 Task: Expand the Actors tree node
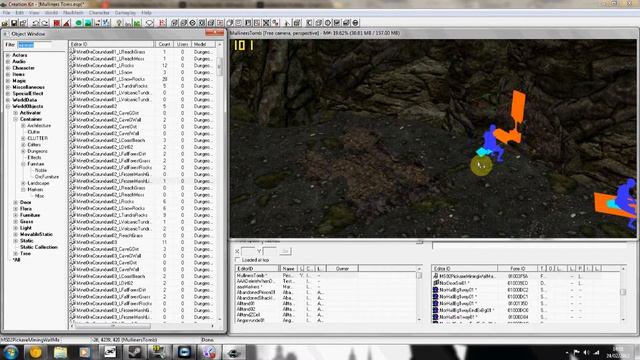[x=8, y=55]
